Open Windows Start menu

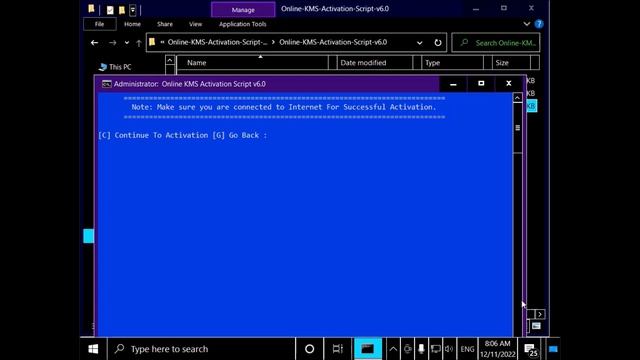coord(93,349)
